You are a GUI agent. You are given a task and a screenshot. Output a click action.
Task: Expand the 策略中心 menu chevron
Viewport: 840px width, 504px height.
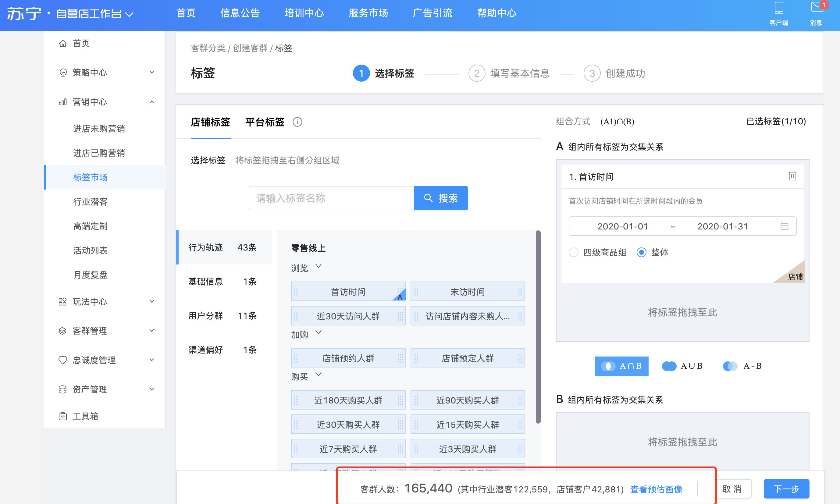tap(152, 72)
